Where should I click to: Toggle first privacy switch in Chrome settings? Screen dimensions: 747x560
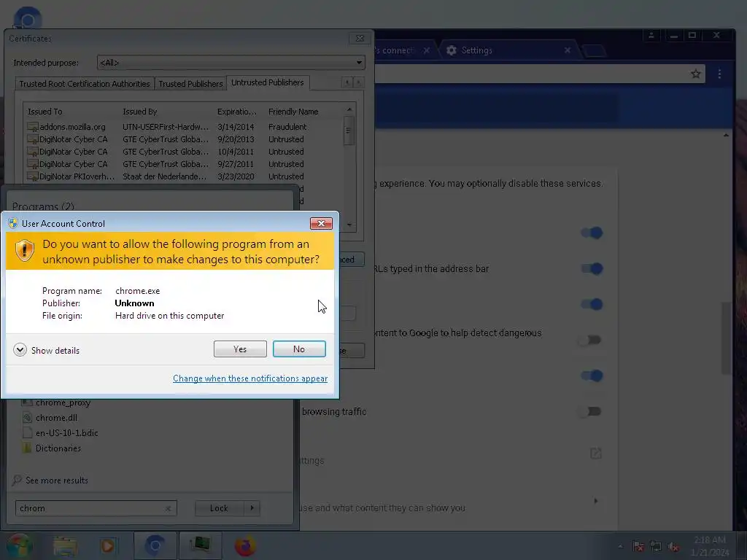point(591,233)
